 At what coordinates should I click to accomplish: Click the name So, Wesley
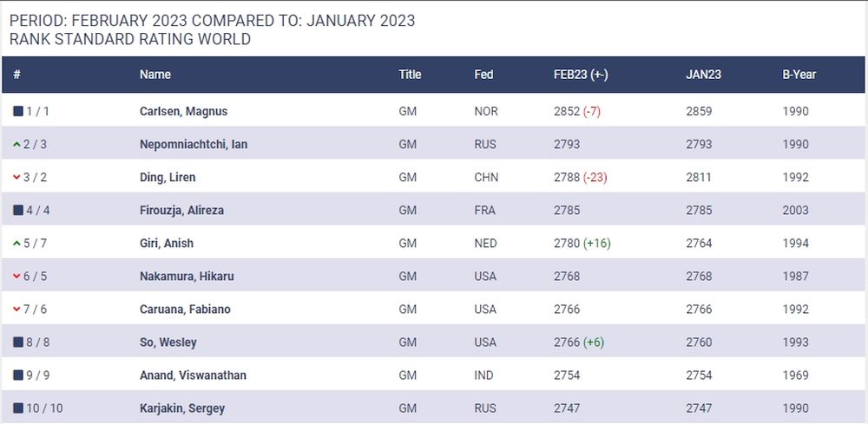[x=168, y=342]
